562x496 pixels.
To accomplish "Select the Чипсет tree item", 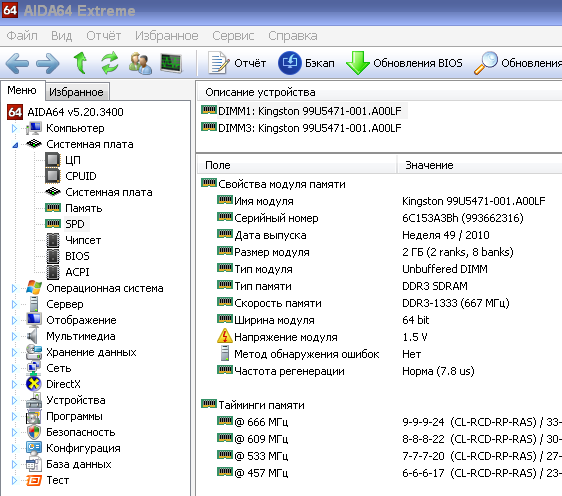I will [83, 240].
